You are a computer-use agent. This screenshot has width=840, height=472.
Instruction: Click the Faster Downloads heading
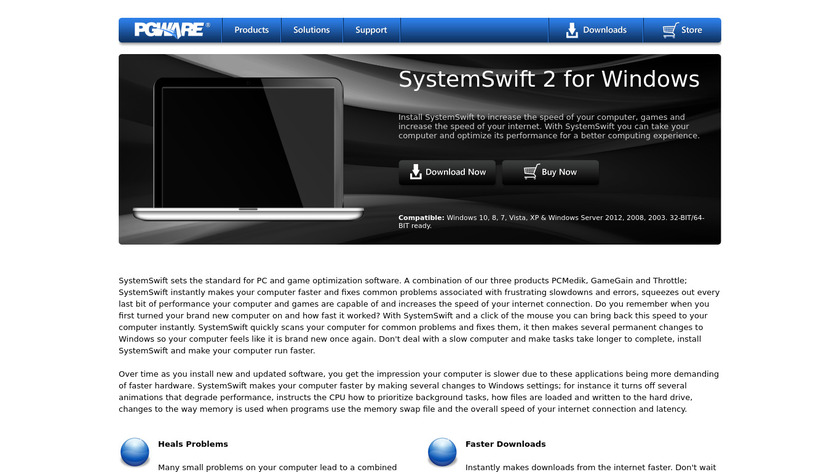pos(505,444)
